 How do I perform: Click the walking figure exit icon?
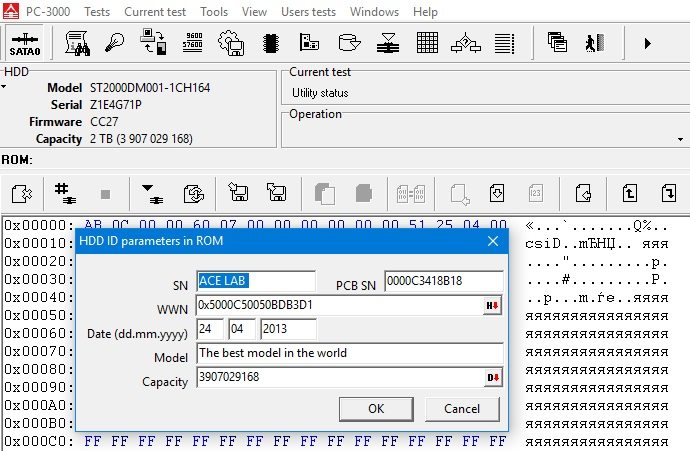[595, 43]
